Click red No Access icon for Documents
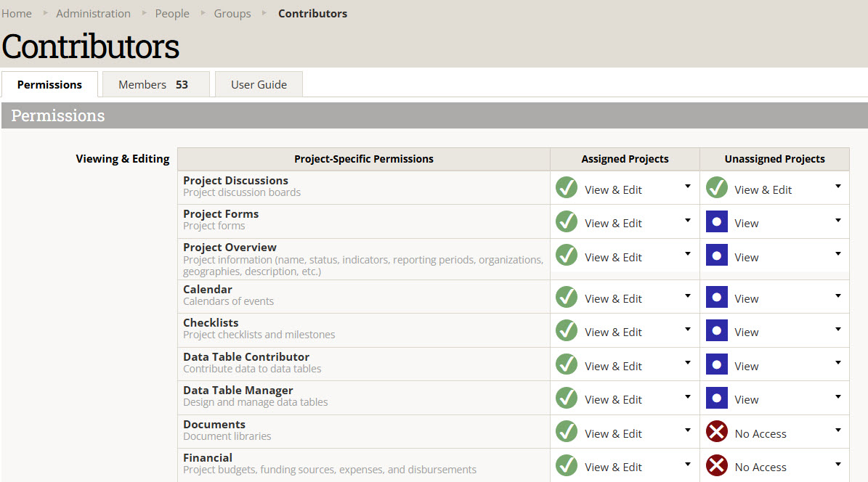This screenshot has height=482, width=868. pos(717,433)
